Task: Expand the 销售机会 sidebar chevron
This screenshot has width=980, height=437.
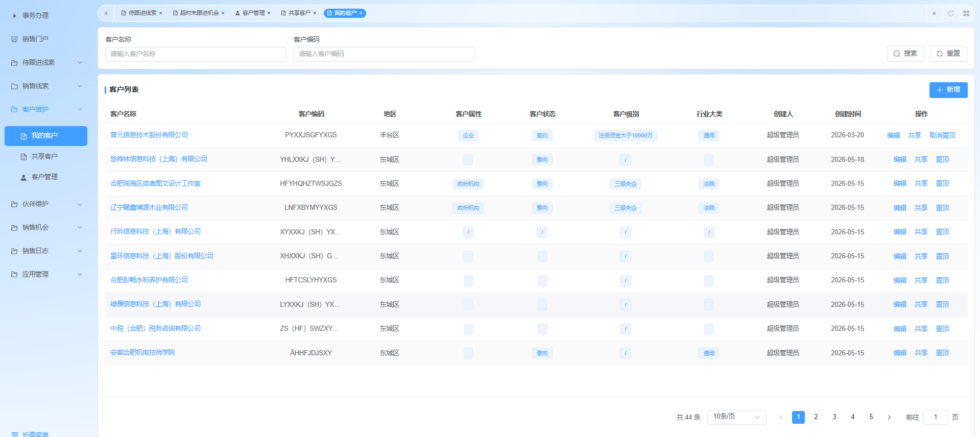Action: coord(80,228)
